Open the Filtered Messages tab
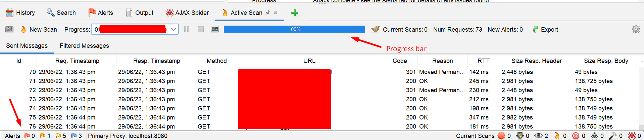 tap(84, 46)
